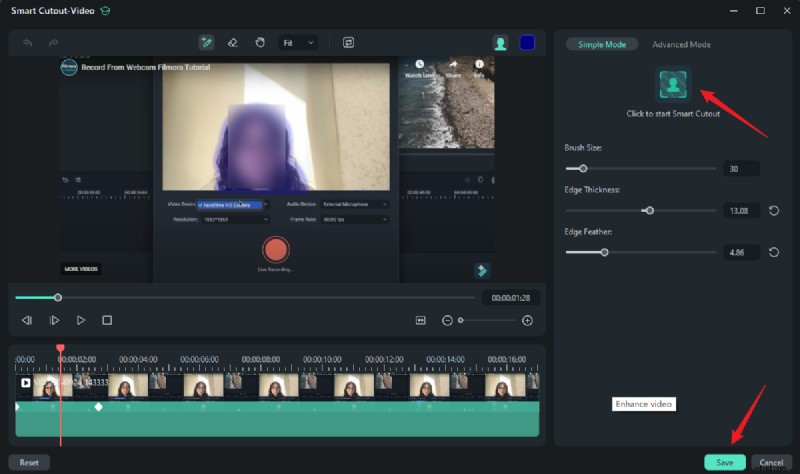Open the Video Device dropdown in preview

[x=232, y=205]
